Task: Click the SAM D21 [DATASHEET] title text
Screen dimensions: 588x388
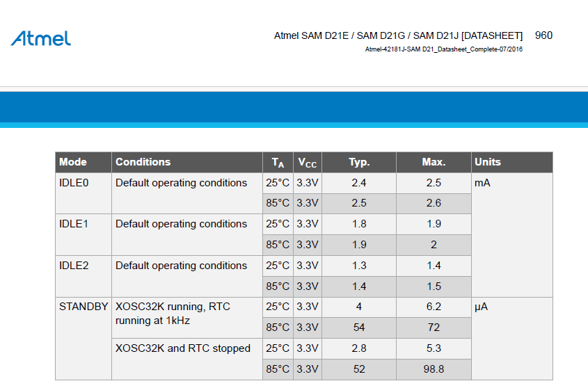Action: tap(398, 35)
